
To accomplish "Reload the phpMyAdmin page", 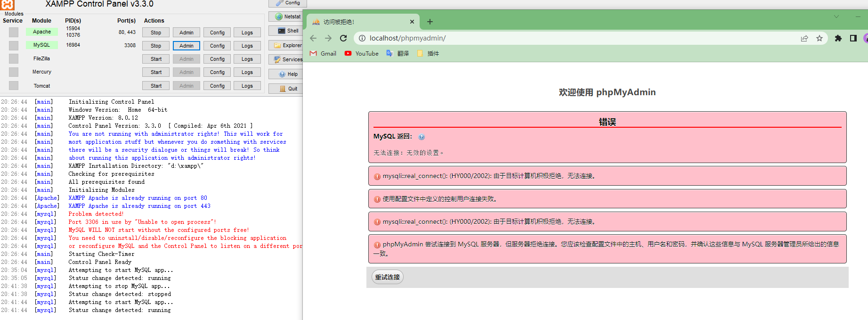I will pyautogui.click(x=343, y=38).
